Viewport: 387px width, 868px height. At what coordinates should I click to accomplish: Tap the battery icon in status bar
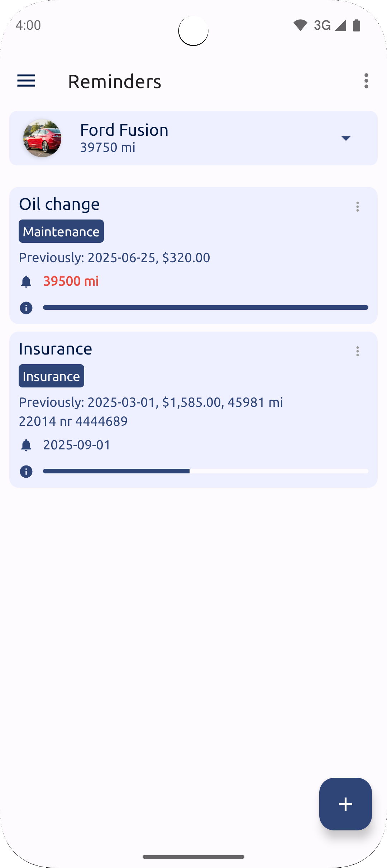click(357, 25)
